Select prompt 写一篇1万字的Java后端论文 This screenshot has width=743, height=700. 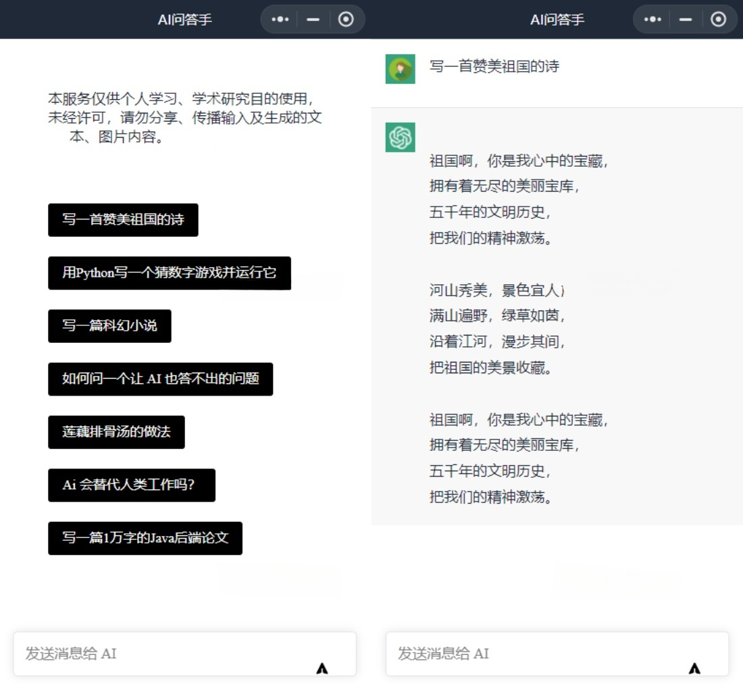click(x=146, y=538)
